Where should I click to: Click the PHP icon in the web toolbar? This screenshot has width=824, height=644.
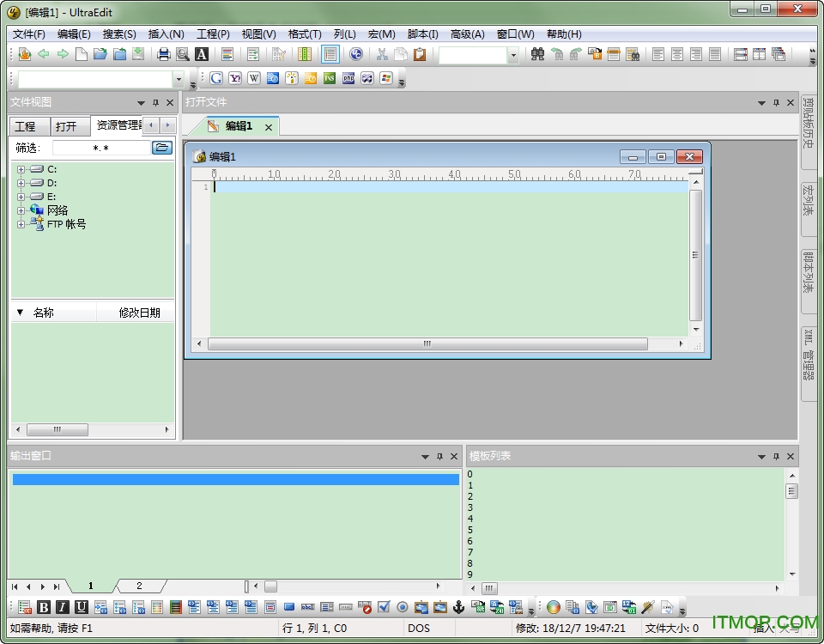click(x=348, y=78)
